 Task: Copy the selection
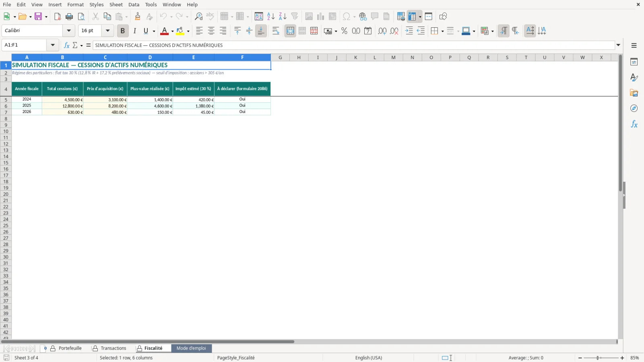107,16
